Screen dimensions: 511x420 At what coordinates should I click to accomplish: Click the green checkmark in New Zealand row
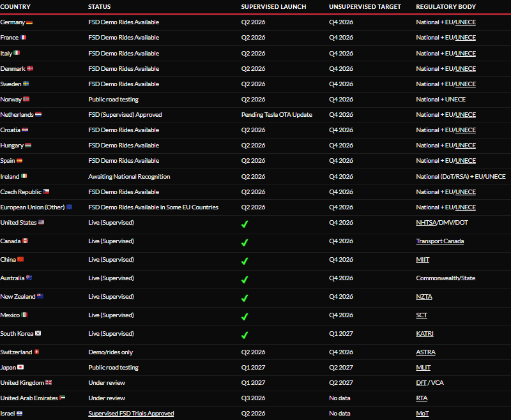click(x=245, y=298)
